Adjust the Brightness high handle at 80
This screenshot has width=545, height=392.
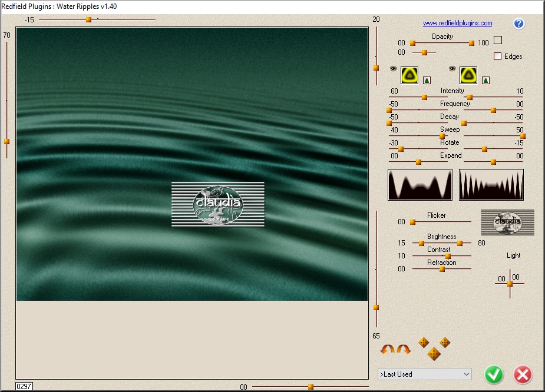tap(460, 243)
